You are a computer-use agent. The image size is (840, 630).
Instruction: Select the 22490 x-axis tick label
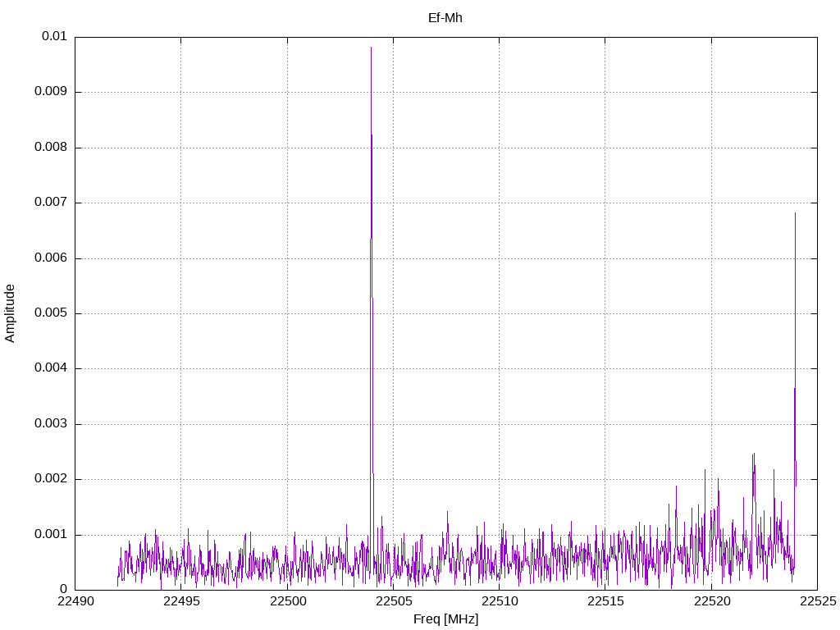tap(75, 602)
